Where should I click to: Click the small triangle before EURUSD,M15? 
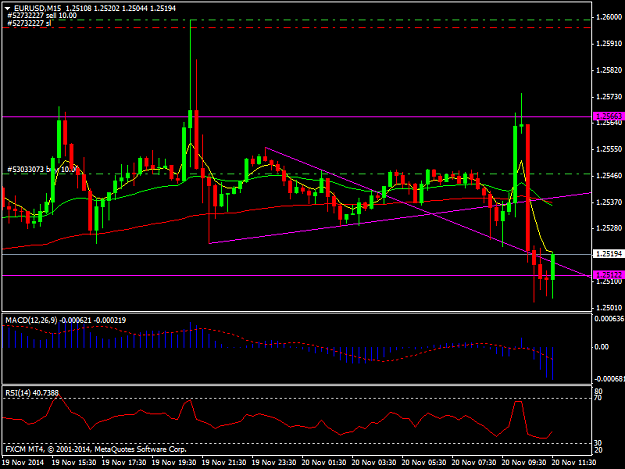(7, 8)
